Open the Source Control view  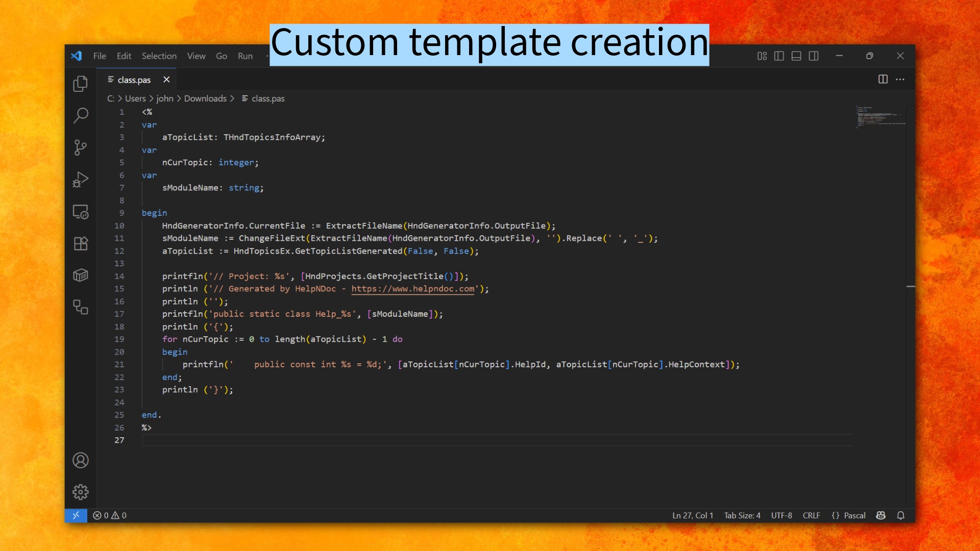(80, 147)
